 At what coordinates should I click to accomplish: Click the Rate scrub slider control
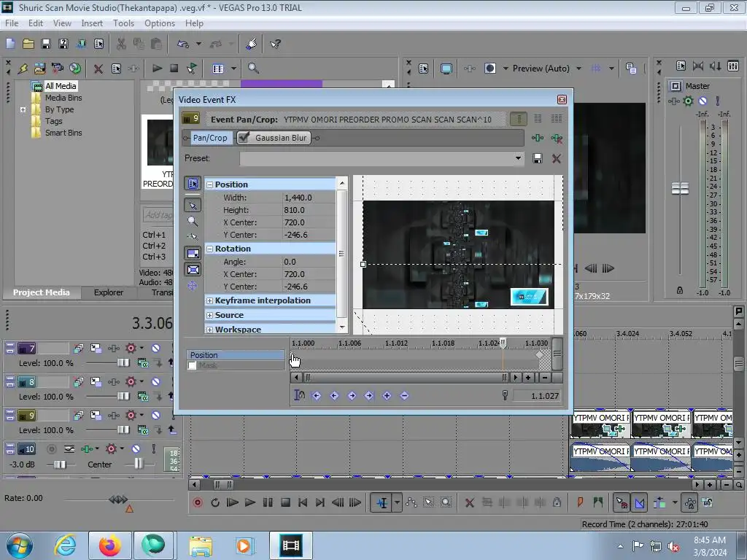tap(117, 499)
